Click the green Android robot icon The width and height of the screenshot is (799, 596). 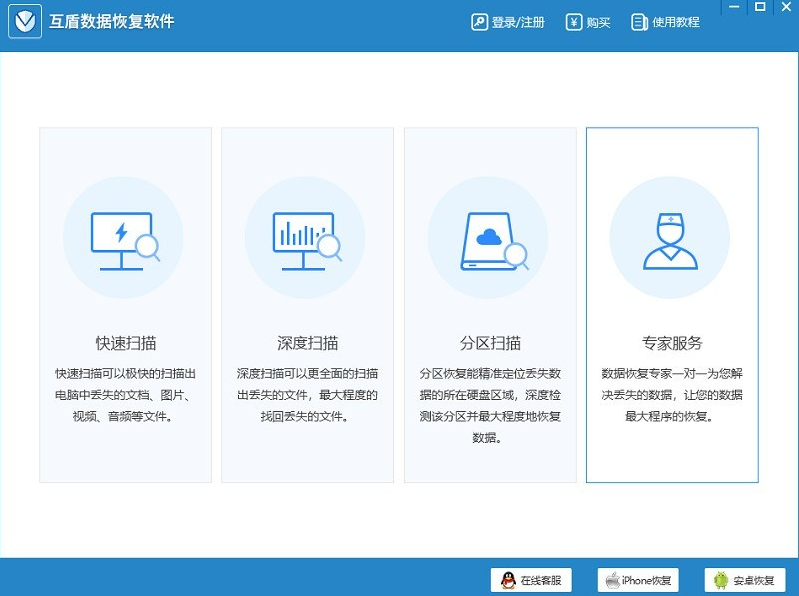coord(720,580)
